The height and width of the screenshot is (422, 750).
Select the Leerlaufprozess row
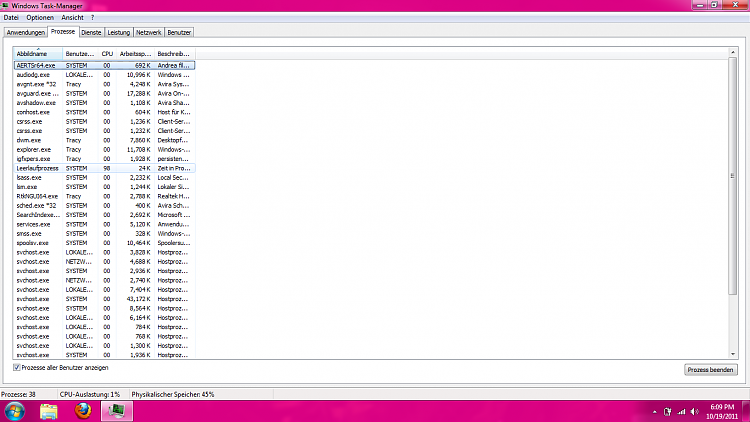pos(104,168)
